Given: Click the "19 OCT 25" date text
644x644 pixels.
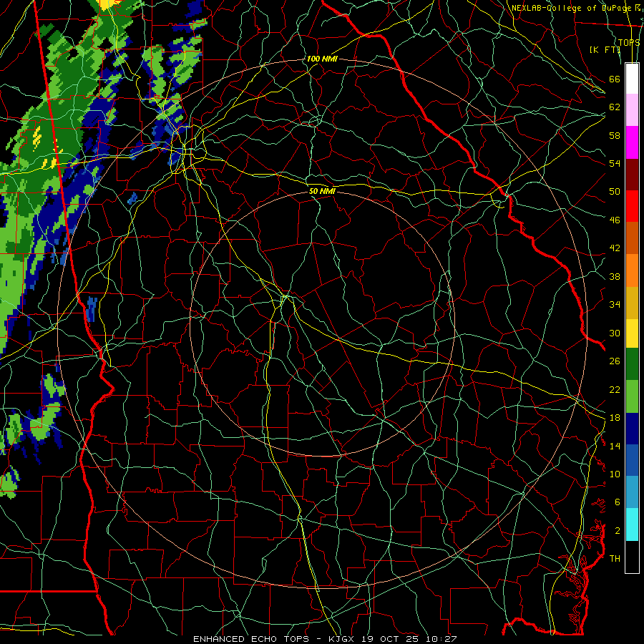Looking at the screenshot, I should pyautogui.click(x=391, y=639).
